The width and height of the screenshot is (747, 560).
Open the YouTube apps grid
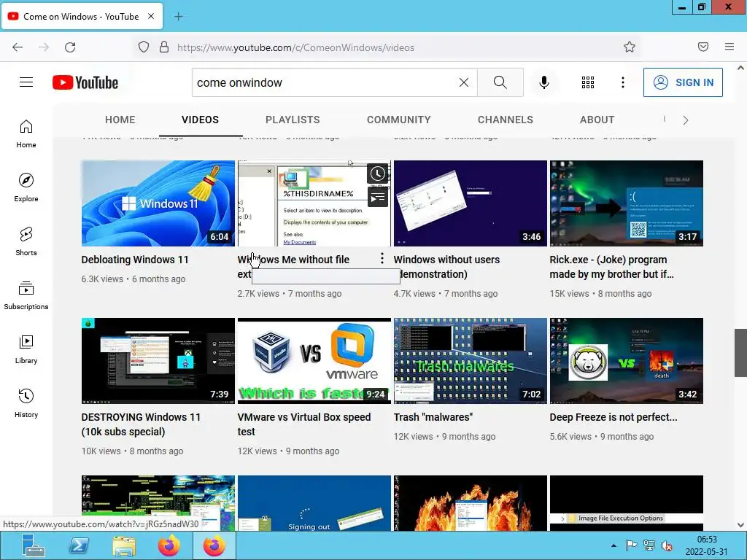tap(588, 82)
